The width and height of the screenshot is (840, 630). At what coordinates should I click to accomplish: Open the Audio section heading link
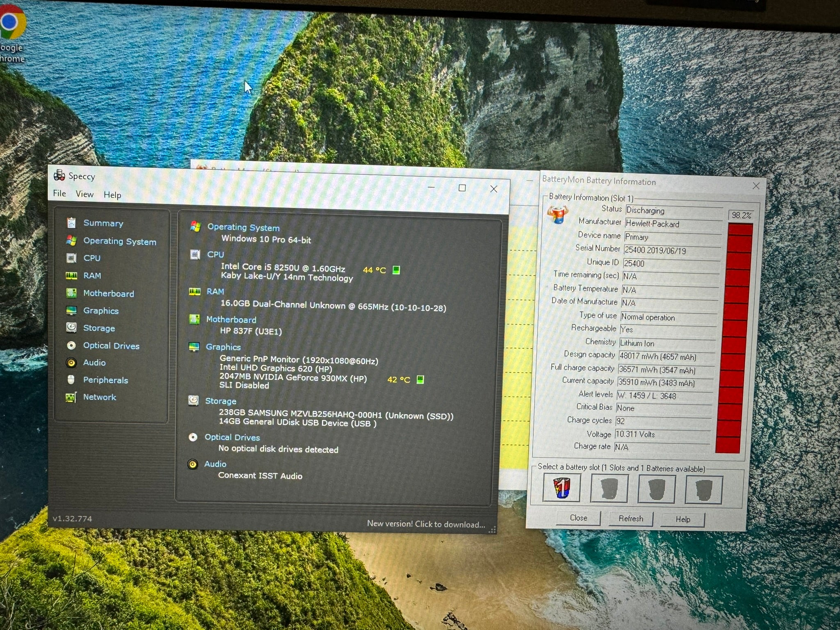(215, 464)
